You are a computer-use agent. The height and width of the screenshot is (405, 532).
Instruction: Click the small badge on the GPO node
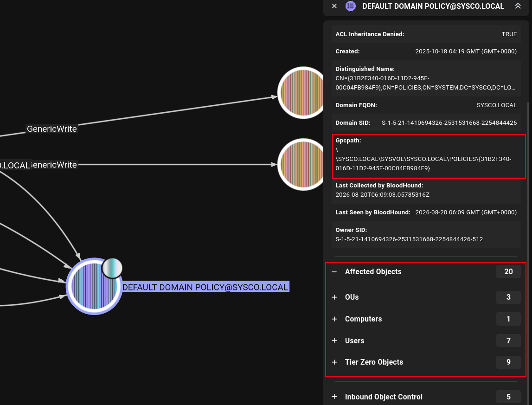coord(112,268)
